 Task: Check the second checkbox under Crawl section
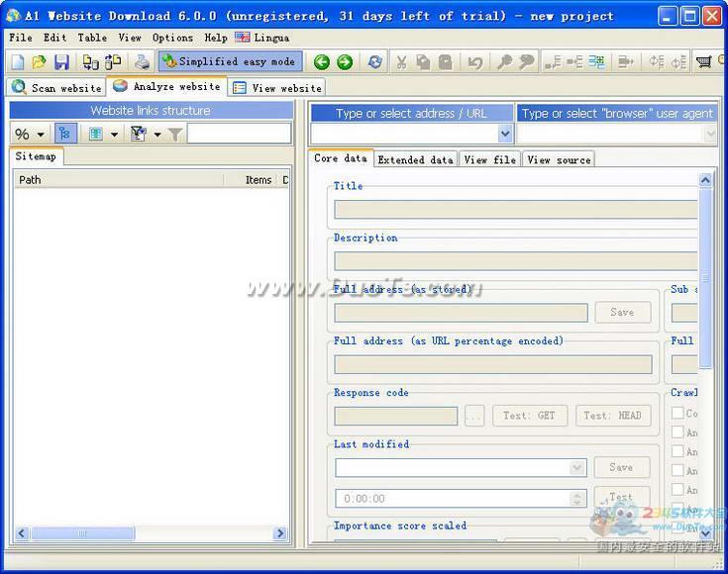(677, 432)
